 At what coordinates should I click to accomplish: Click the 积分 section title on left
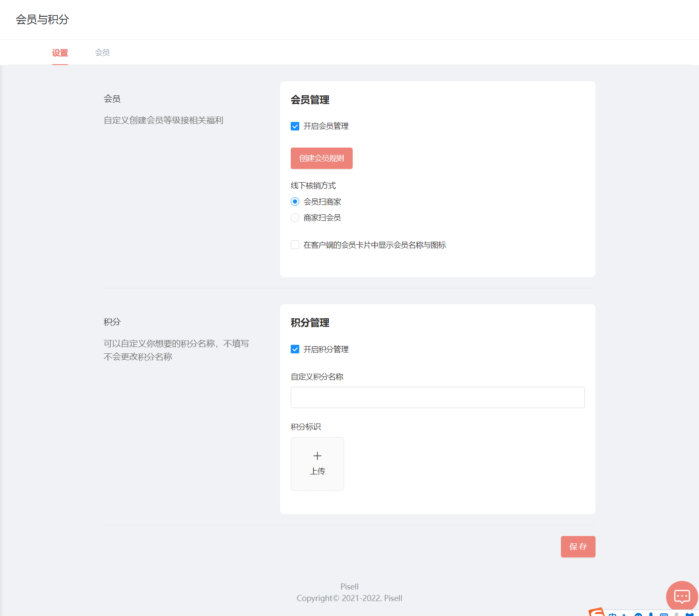coord(112,322)
